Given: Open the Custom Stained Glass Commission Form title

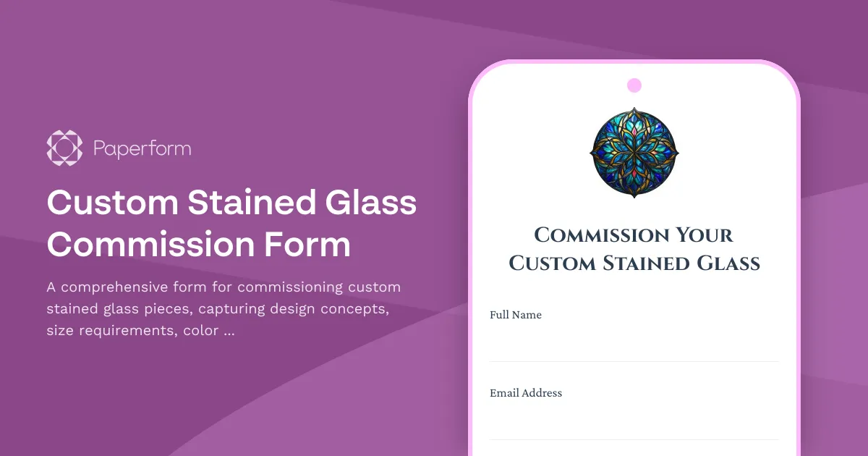Looking at the screenshot, I should point(231,224).
